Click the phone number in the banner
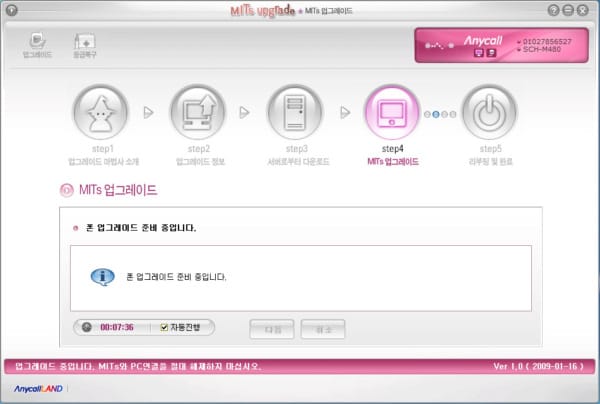Screen dimensions: 600x404 547,41
